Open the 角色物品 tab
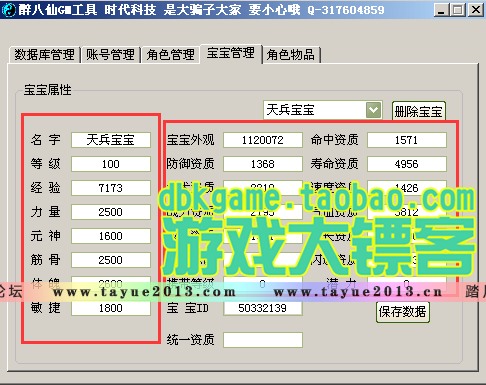Screen dimensions: 486x385 coord(291,55)
